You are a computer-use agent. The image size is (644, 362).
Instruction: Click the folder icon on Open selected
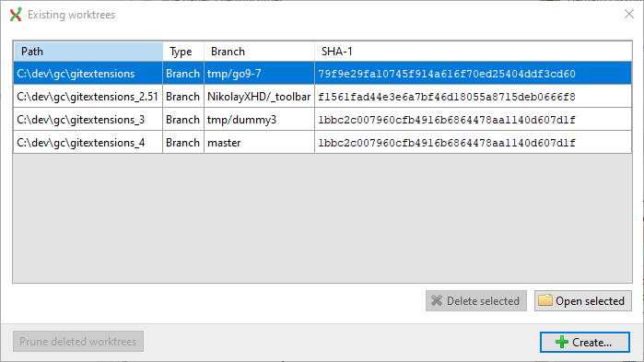pyautogui.click(x=545, y=300)
